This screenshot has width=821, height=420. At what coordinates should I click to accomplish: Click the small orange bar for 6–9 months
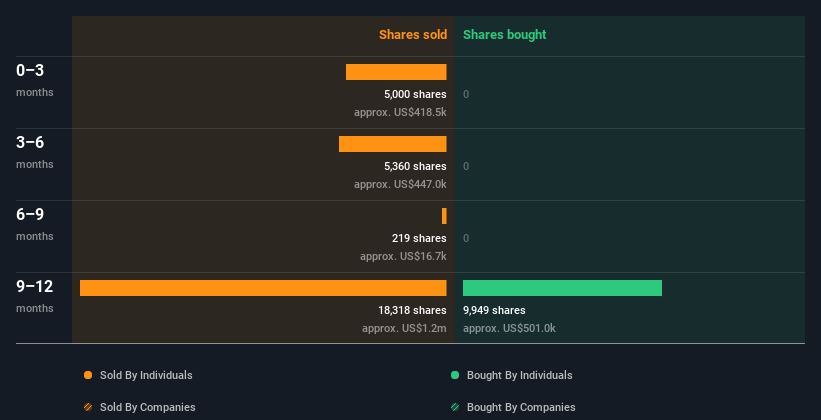(x=445, y=216)
